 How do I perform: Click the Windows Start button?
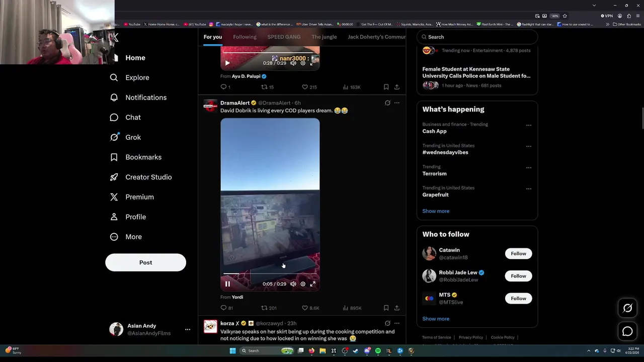tap(232, 351)
